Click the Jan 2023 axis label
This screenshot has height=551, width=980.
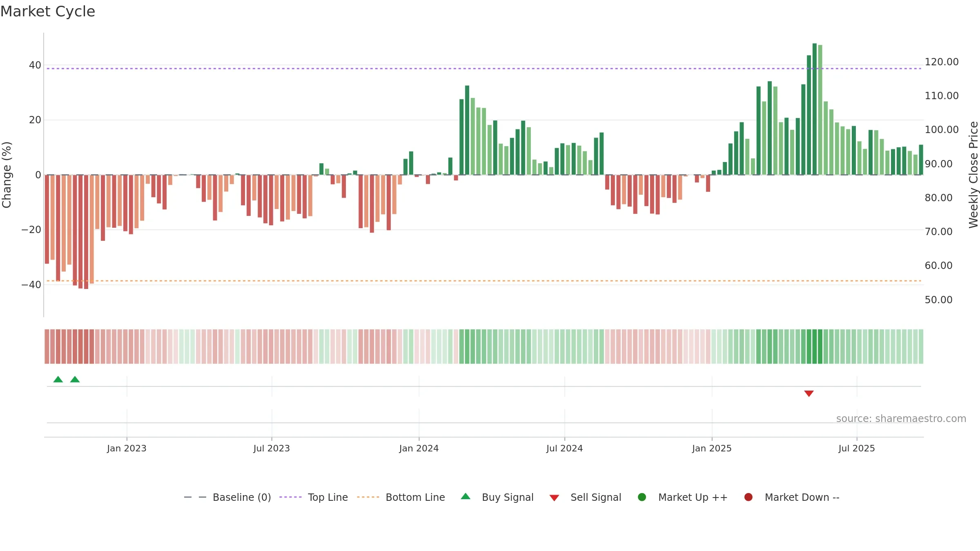(x=127, y=449)
